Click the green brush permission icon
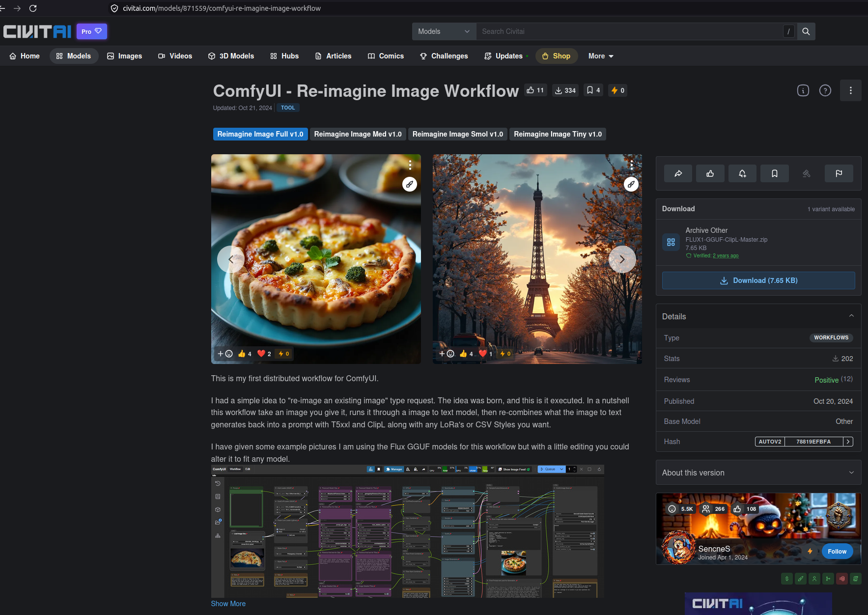Viewport: 868px width, 615px height. pos(801,579)
